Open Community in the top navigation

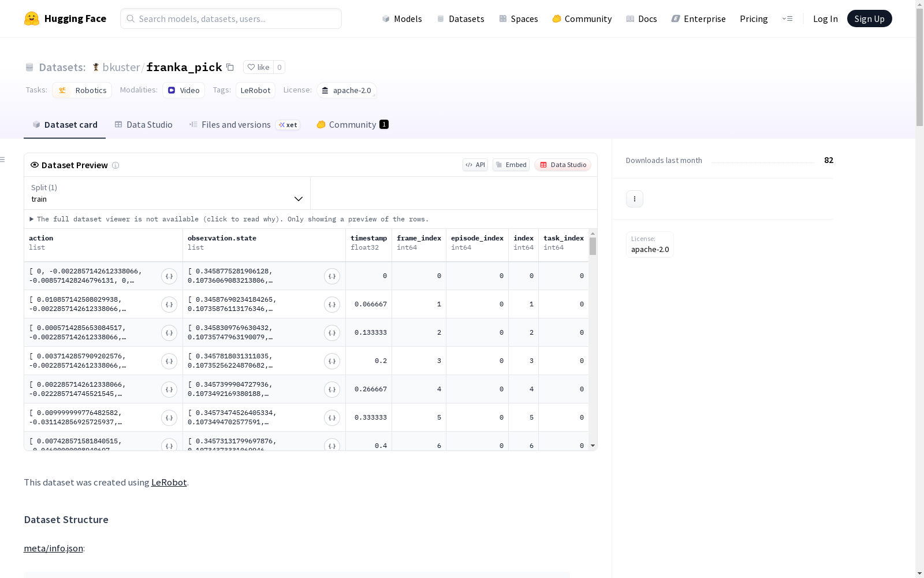582,18
